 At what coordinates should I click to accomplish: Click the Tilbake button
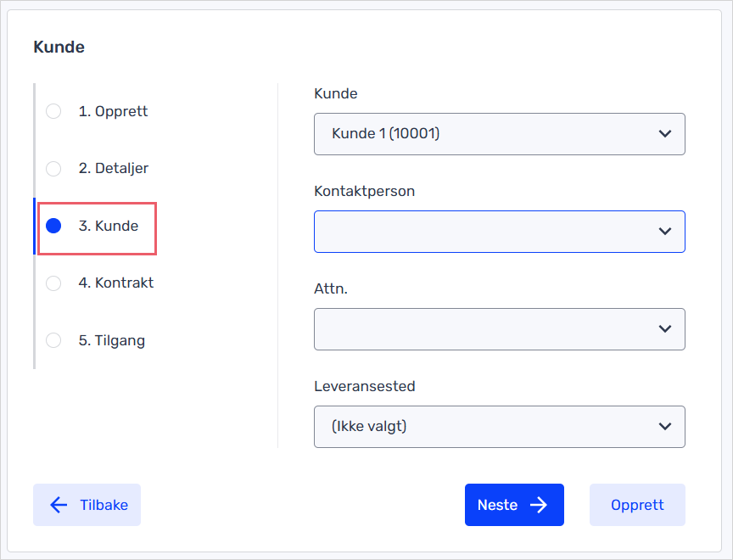(x=87, y=505)
